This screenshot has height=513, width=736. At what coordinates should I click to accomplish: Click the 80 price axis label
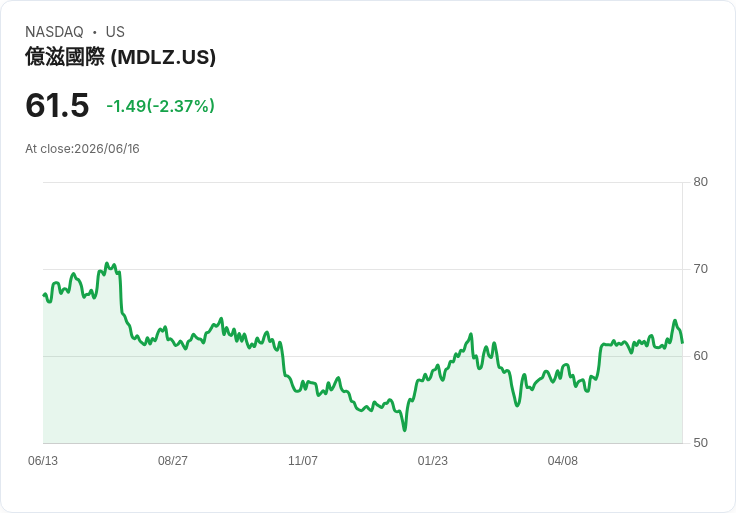700,182
